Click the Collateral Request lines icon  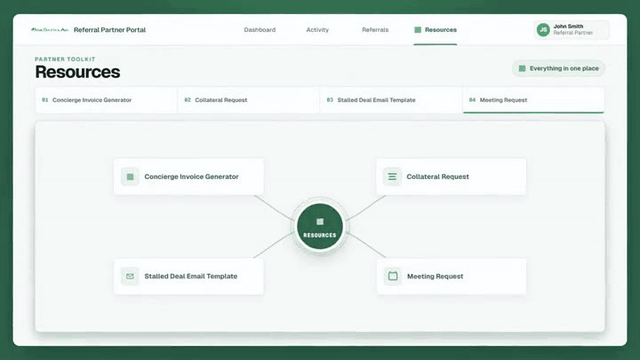click(x=392, y=177)
